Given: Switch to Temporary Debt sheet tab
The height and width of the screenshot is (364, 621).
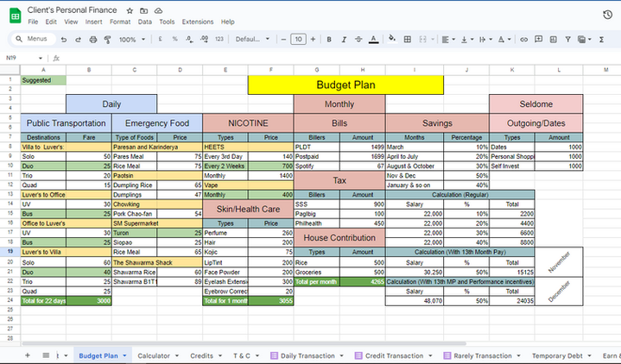Looking at the screenshot, I should 557,355.
